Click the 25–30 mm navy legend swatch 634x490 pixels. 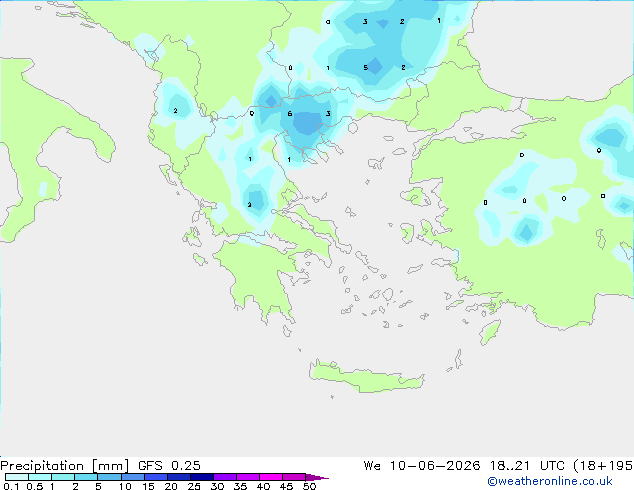(202, 477)
